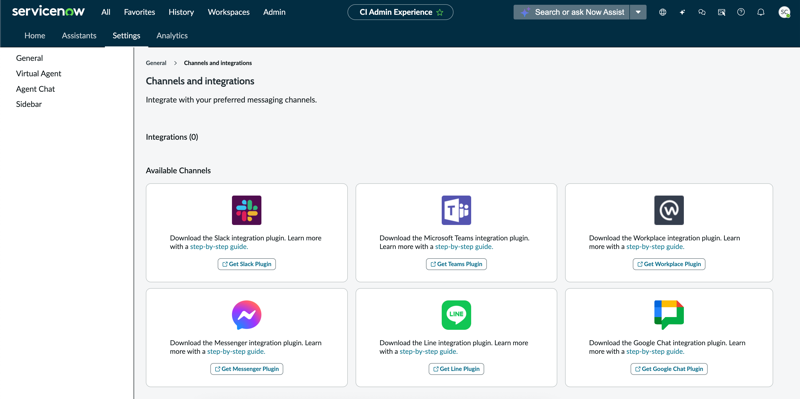800x399 pixels.
Task: Click Get Slack Plugin button
Action: (247, 264)
